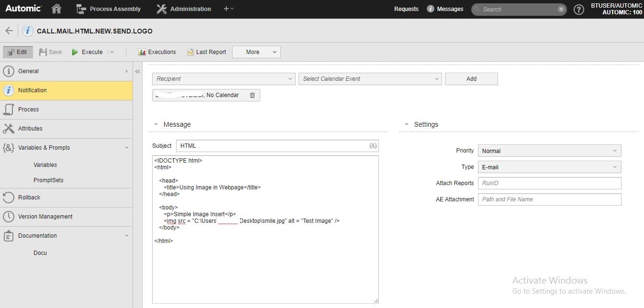
Task: Collapse the Message section
Action: pos(155,124)
